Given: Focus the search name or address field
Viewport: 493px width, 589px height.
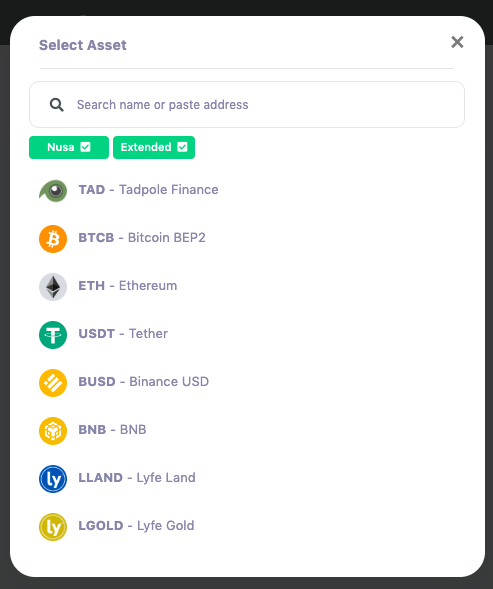Looking at the screenshot, I should [247, 104].
